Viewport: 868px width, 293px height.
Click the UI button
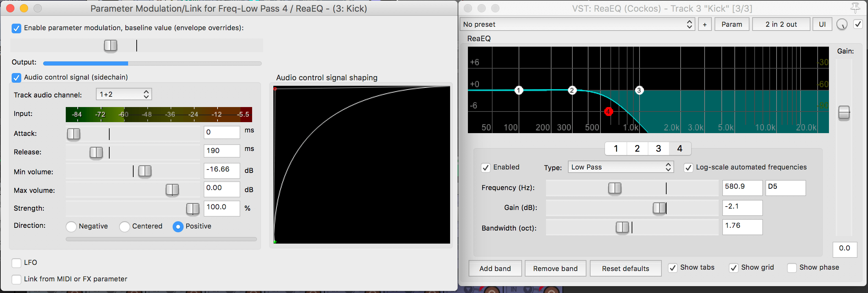(822, 24)
